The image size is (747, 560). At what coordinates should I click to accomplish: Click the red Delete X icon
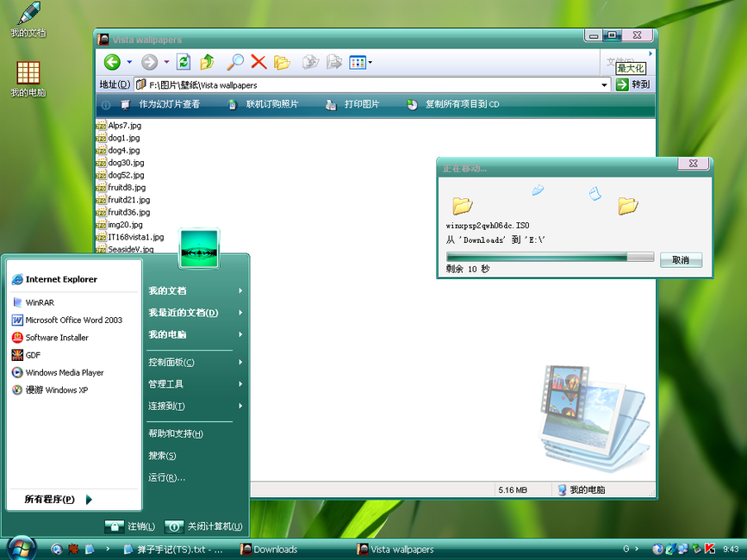[x=258, y=62]
